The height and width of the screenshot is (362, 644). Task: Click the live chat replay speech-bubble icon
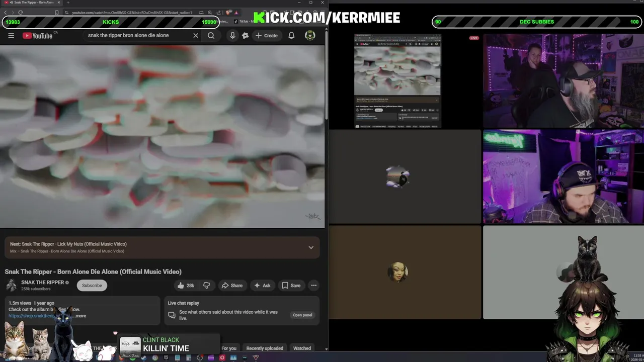(172, 315)
